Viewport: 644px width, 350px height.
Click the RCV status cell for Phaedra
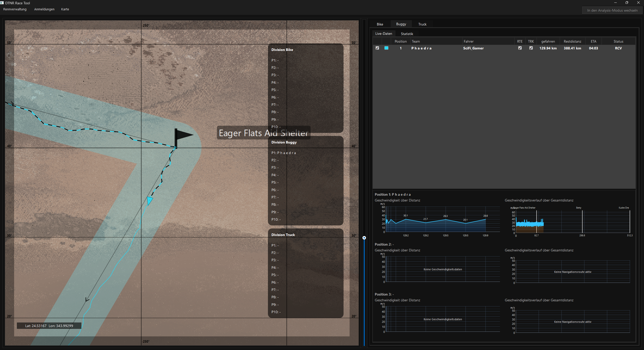point(618,48)
